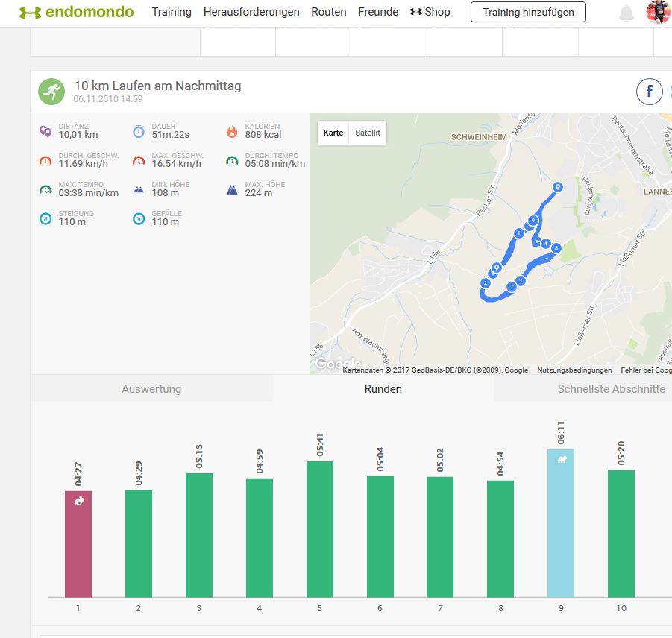Switch map to Karte view
672x638 pixels.
point(333,133)
